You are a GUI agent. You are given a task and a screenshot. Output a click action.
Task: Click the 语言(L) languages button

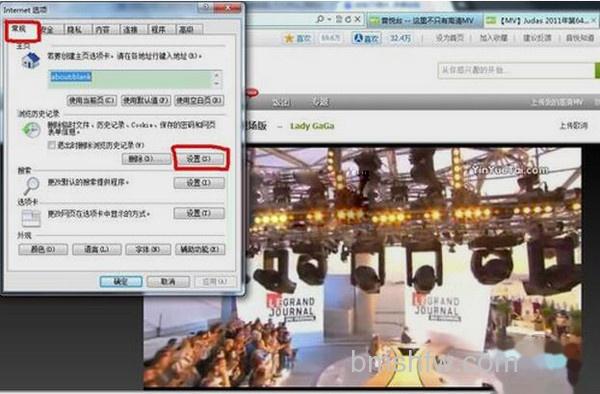(97, 250)
